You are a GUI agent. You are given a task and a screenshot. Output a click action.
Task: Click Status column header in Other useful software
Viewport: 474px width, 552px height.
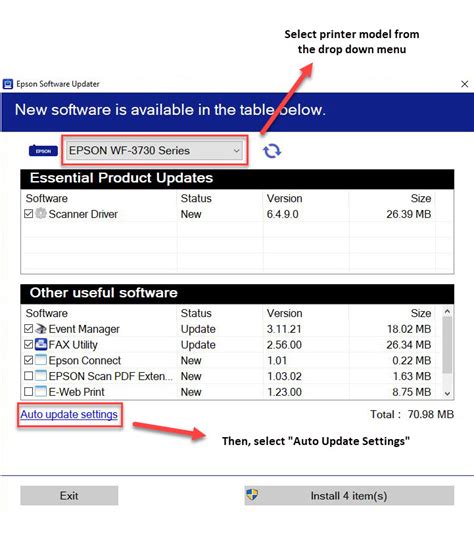[196, 313]
